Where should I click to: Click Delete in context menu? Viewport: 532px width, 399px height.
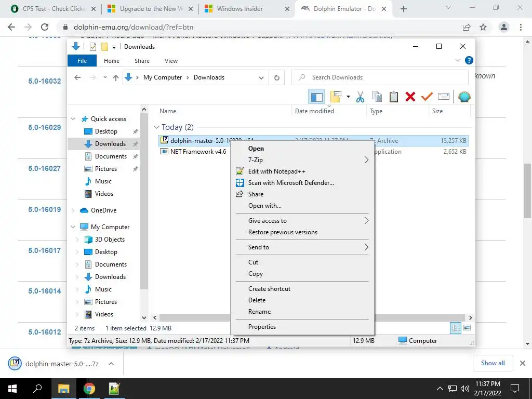[x=302, y=300]
